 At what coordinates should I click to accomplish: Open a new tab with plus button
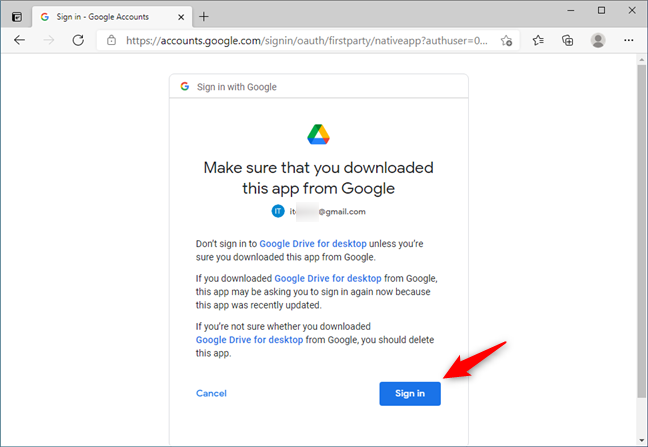click(x=203, y=17)
